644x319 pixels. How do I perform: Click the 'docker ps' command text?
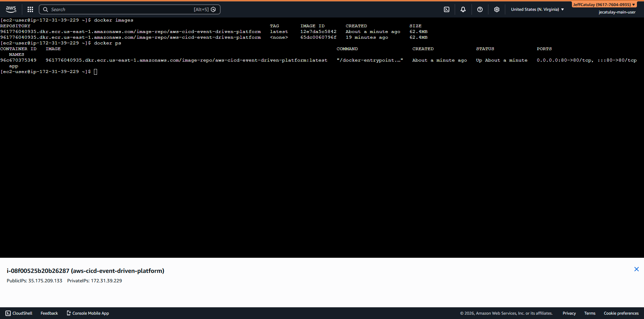click(107, 43)
